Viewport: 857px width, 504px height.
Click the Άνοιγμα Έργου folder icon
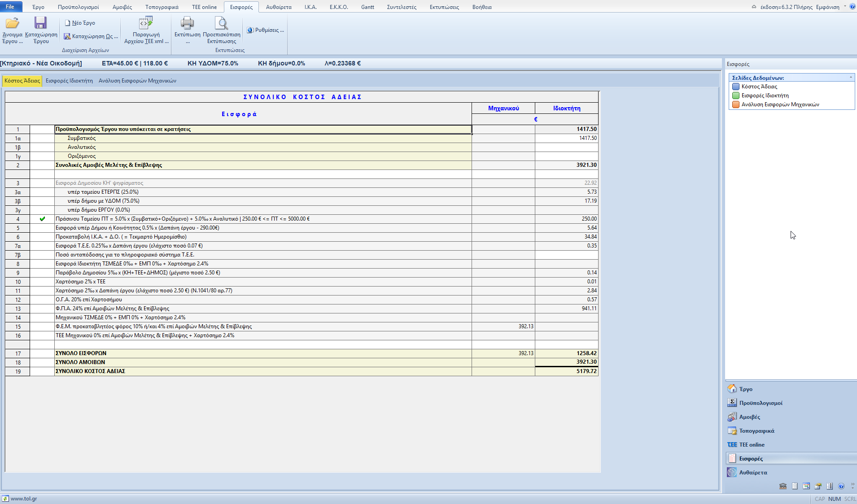(12, 23)
